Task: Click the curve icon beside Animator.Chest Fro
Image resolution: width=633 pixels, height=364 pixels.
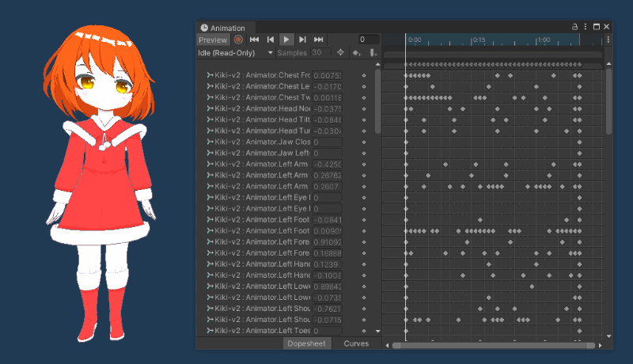Action: pyautogui.click(x=210, y=75)
